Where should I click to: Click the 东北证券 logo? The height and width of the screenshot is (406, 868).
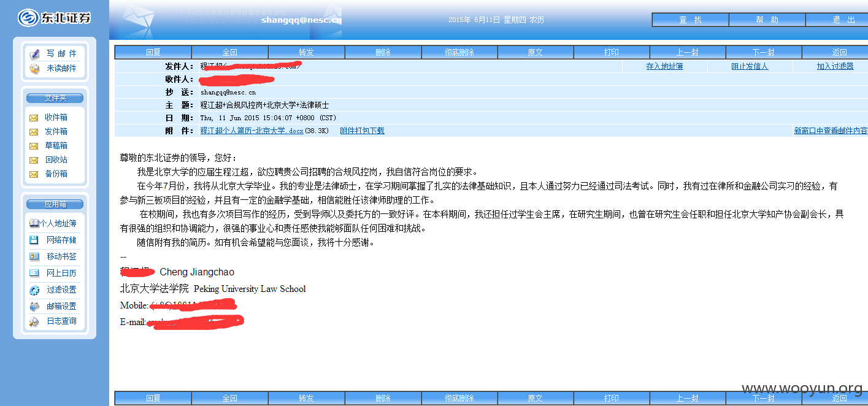[x=54, y=18]
